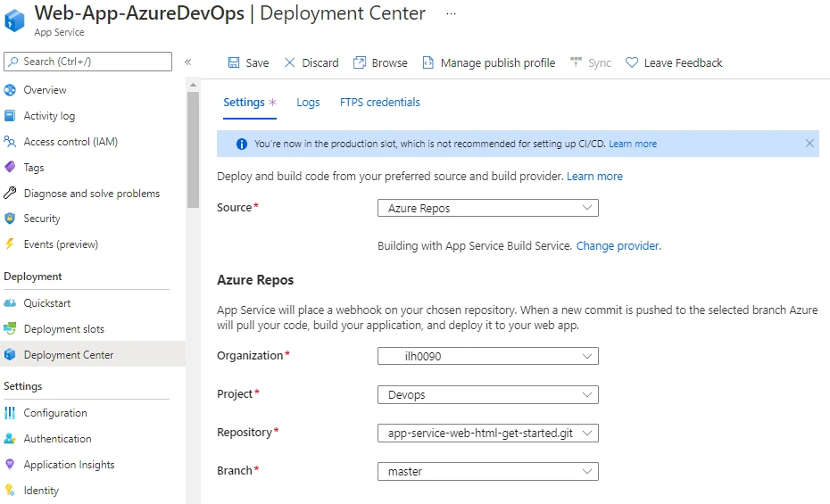The image size is (830, 504).
Task: Click the Configuration bars icon
Action: [x=10, y=412]
